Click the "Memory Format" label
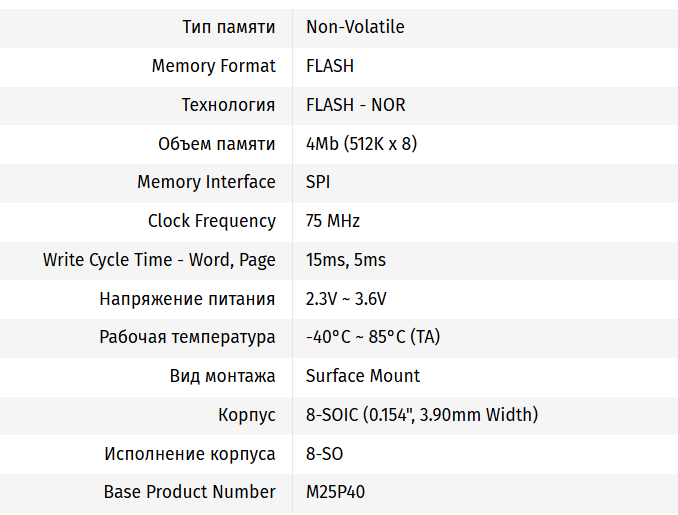Viewport: 678px width, 515px height. point(213,66)
